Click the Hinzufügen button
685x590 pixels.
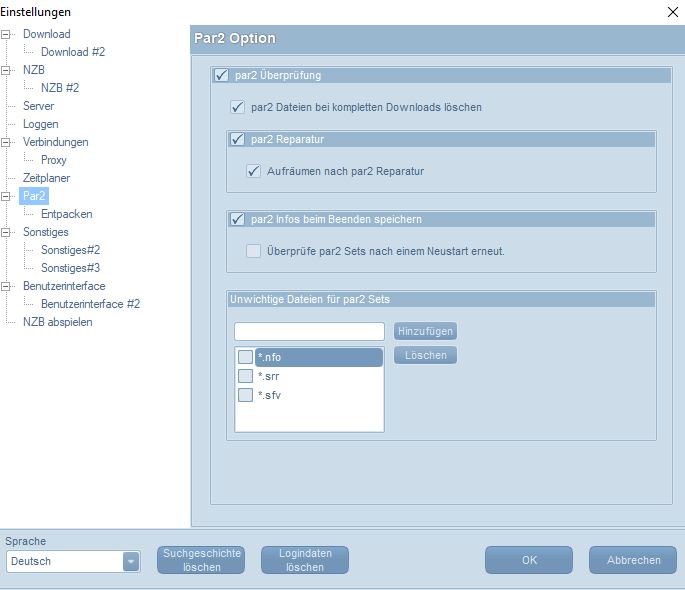pyautogui.click(x=425, y=331)
